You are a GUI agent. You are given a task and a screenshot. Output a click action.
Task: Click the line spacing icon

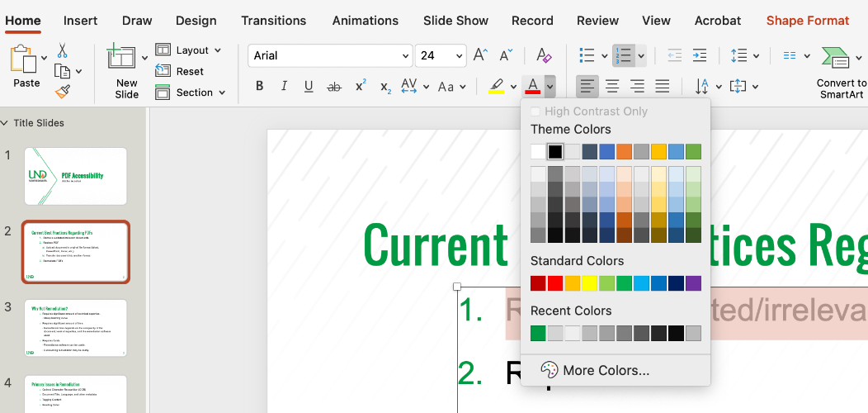739,55
